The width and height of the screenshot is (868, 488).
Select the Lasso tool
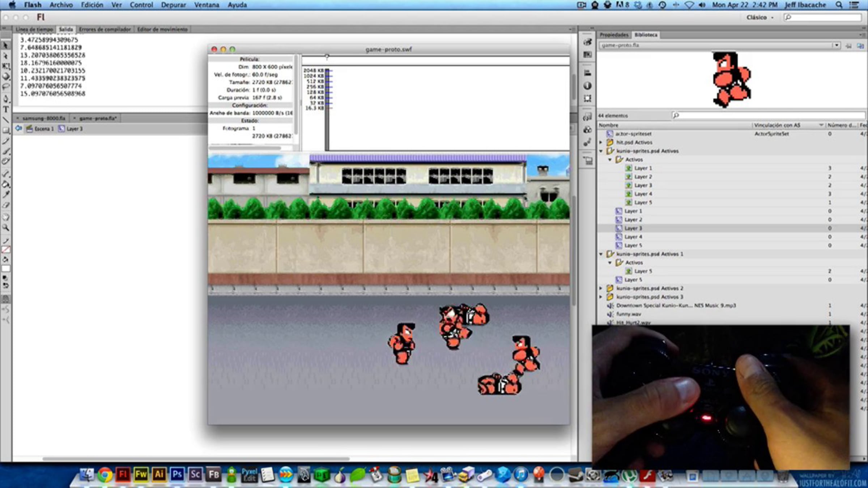(x=6, y=87)
